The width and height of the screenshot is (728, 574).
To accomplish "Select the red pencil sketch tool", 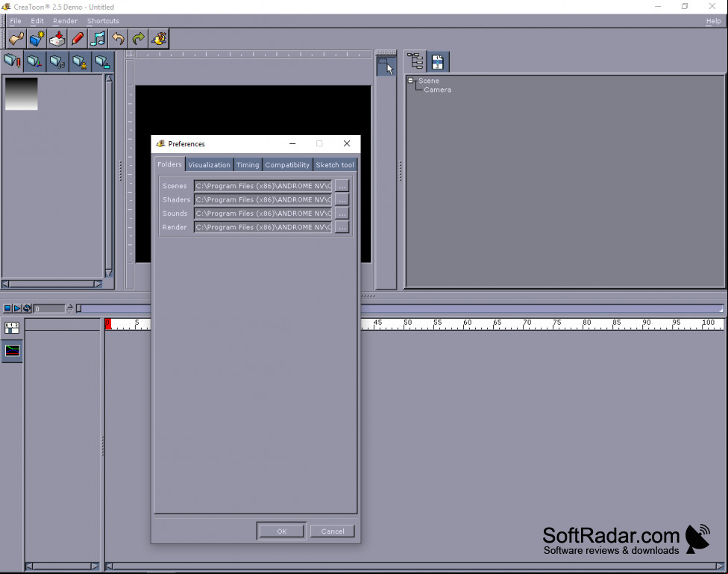I will coord(78,39).
